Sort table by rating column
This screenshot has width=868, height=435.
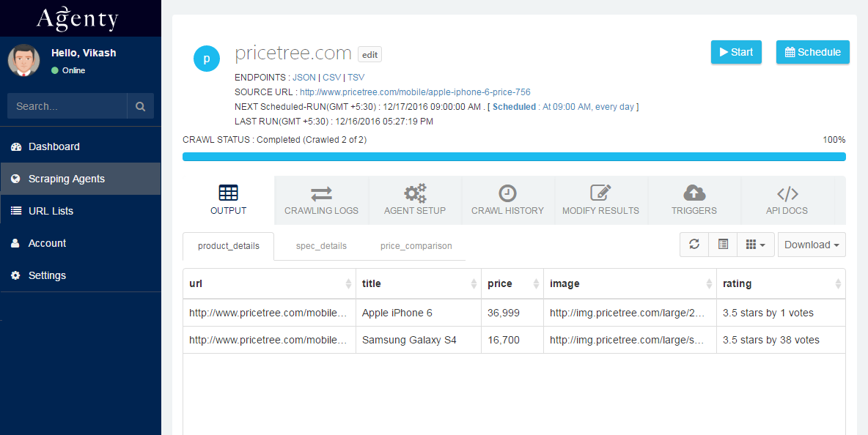click(x=781, y=283)
